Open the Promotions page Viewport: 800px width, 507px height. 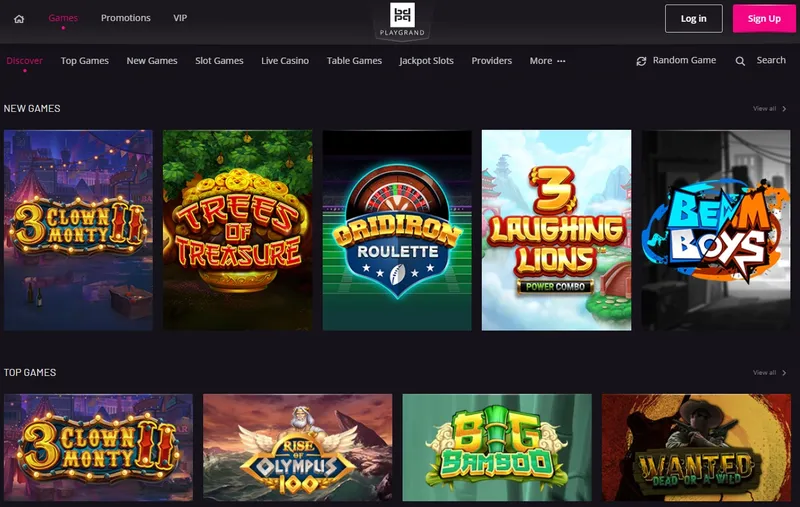[126, 18]
